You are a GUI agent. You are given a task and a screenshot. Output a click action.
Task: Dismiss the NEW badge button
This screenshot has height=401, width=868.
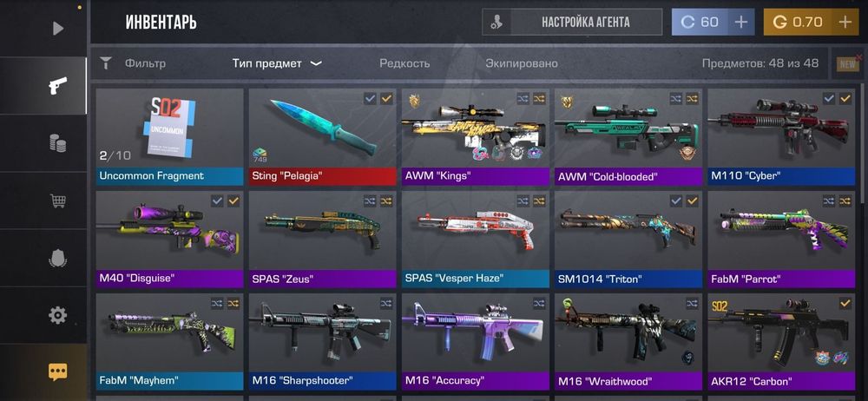848,63
